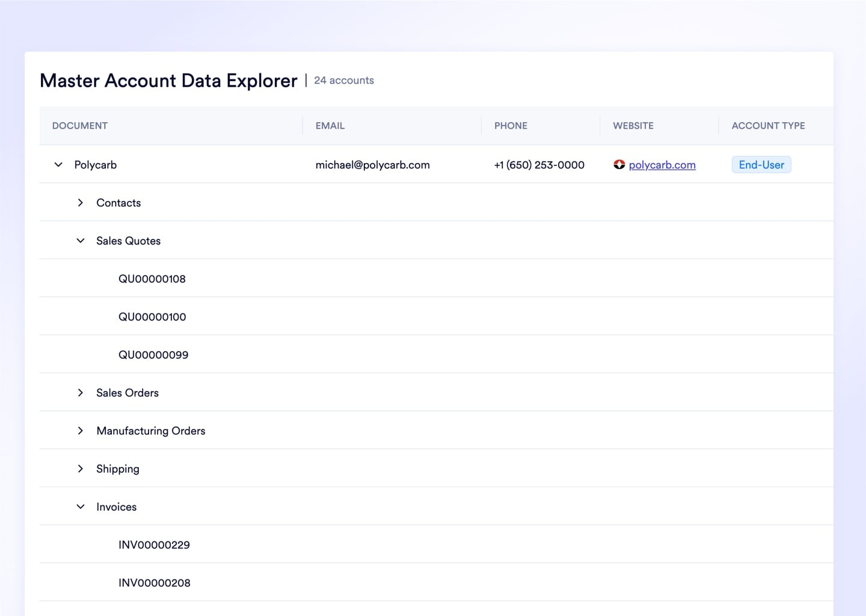
Task: Click the End-User account type badge
Action: click(761, 165)
